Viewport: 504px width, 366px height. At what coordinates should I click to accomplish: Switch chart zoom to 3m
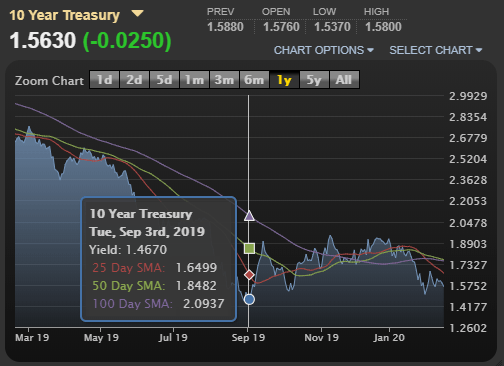(224, 80)
